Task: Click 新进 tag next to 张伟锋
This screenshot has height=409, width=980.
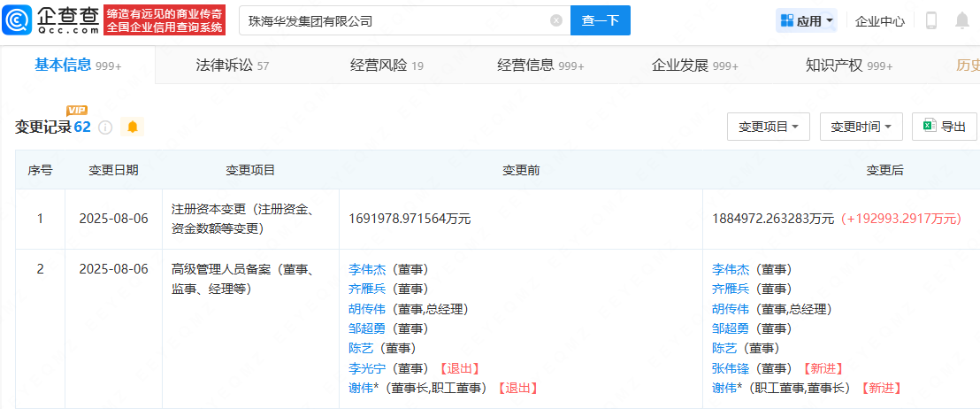Action: pyautogui.click(x=823, y=368)
